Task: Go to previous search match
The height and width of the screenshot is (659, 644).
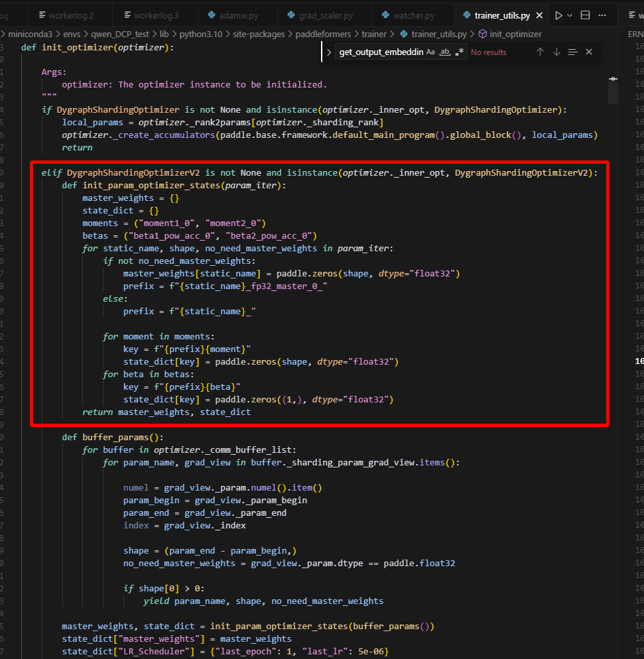Action: click(540, 52)
